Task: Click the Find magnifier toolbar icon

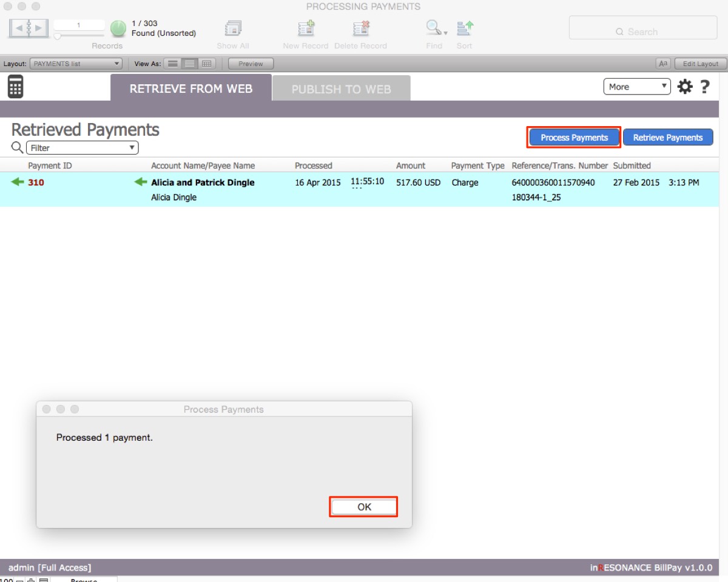Action: pos(434,29)
